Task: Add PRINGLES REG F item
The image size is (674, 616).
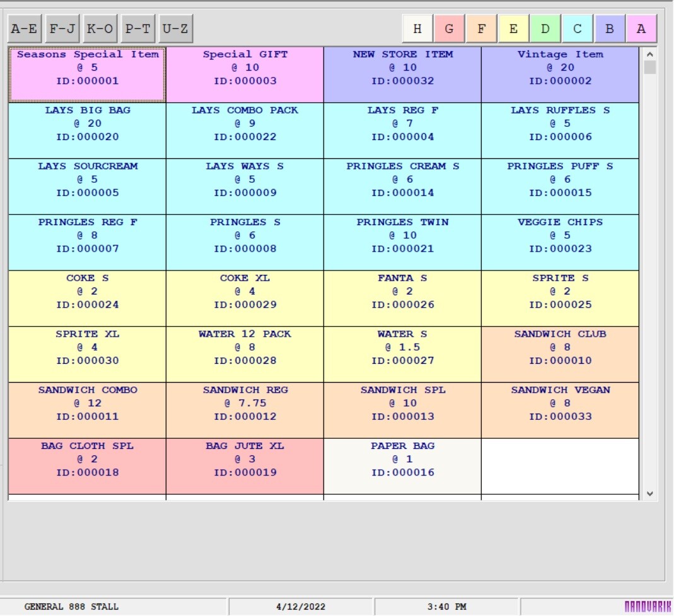Action: coord(87,243)
